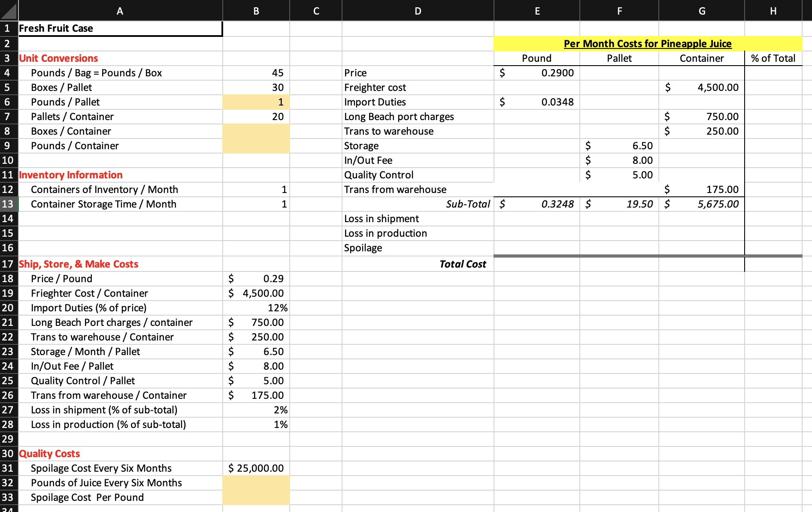Select column A header
This screenshot has height=512, width=812.
click(x=120, y=11)
